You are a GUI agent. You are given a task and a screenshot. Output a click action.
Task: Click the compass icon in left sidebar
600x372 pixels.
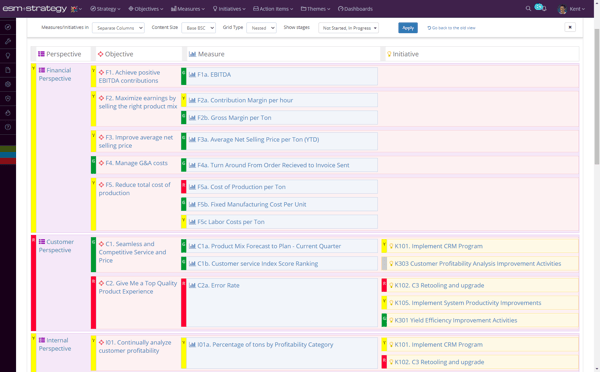pyautogui.click(x=8, y=27)
